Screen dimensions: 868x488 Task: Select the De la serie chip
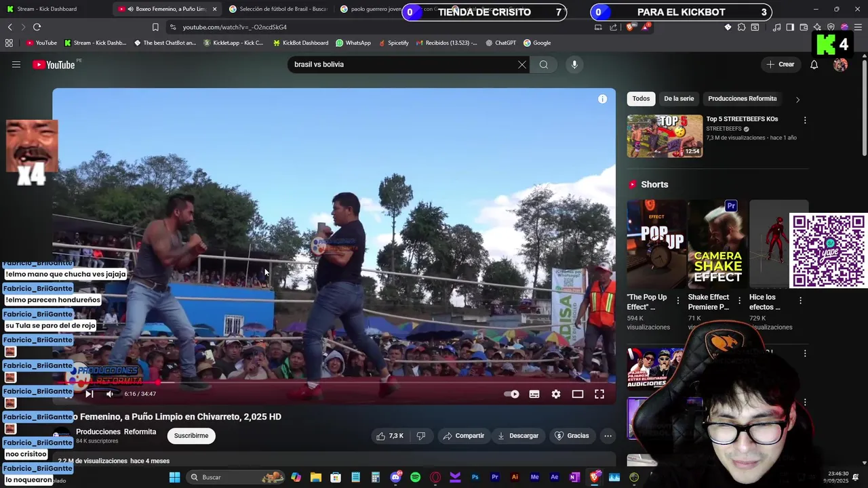click(679, 99)
